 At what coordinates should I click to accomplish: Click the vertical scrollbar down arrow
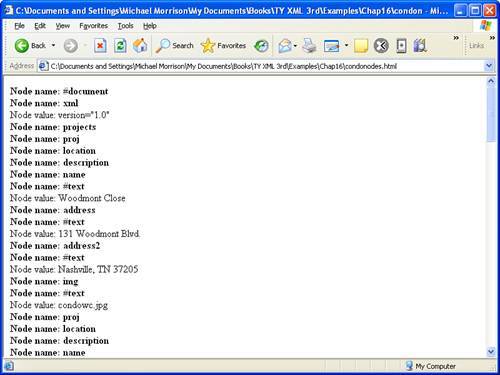[491, 351]
